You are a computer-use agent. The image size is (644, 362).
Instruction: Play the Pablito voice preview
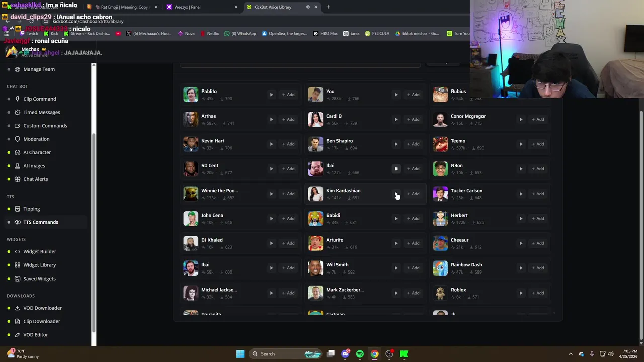click(271, 95)
